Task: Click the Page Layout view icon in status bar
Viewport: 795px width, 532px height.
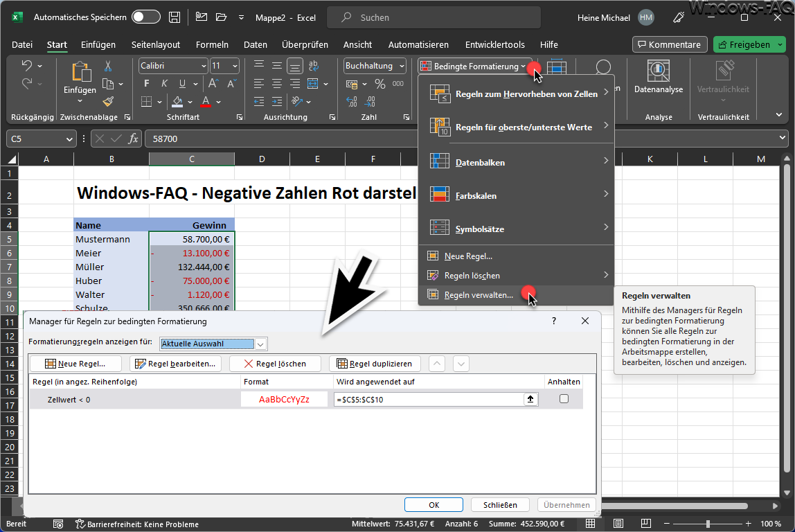Action: point(618,524)
